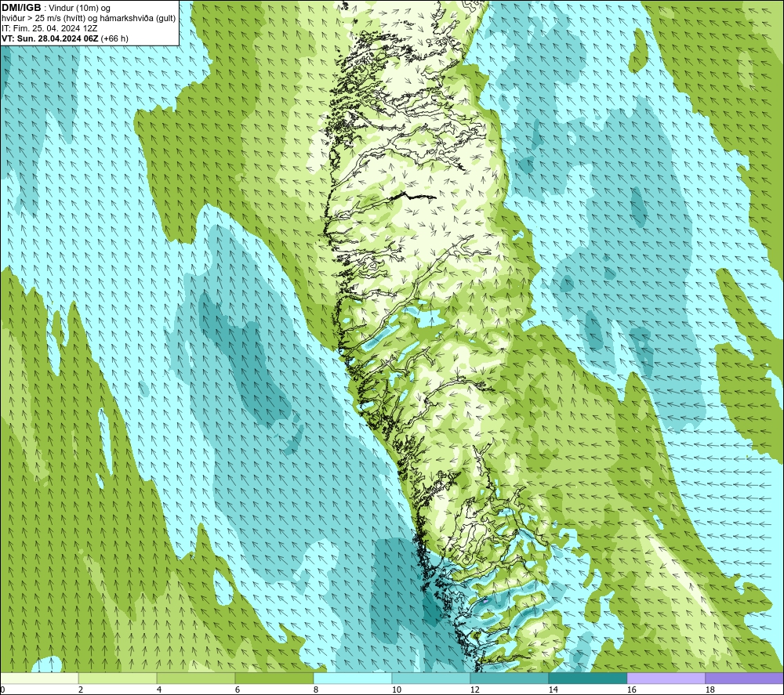Image resolution: width=784 pixels, height=695 pixels.
Task: Click the legend label '8'
Action: click(x=316, y=690)
